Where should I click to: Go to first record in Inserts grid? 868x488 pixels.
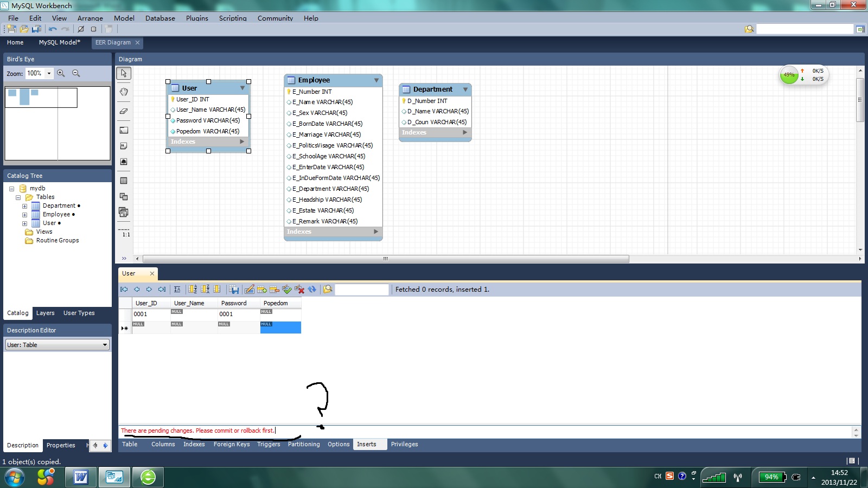click(x=124, y=290)
